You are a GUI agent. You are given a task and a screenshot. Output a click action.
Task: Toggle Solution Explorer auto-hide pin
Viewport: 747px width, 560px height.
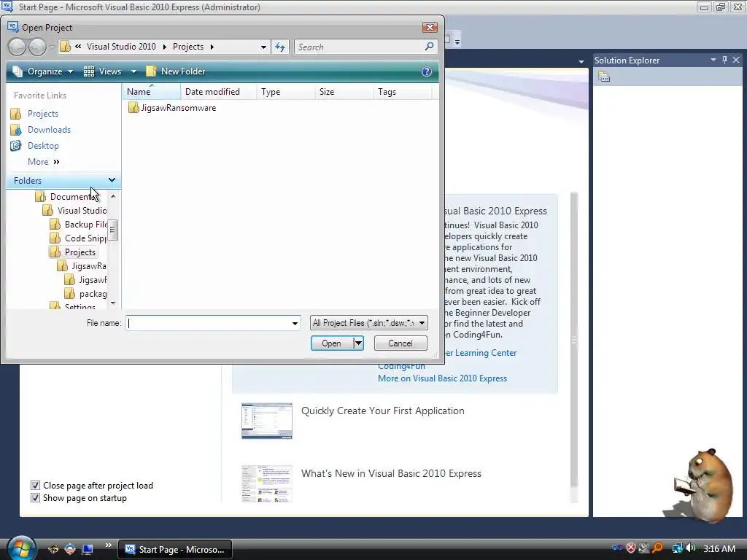coord(724,60)
